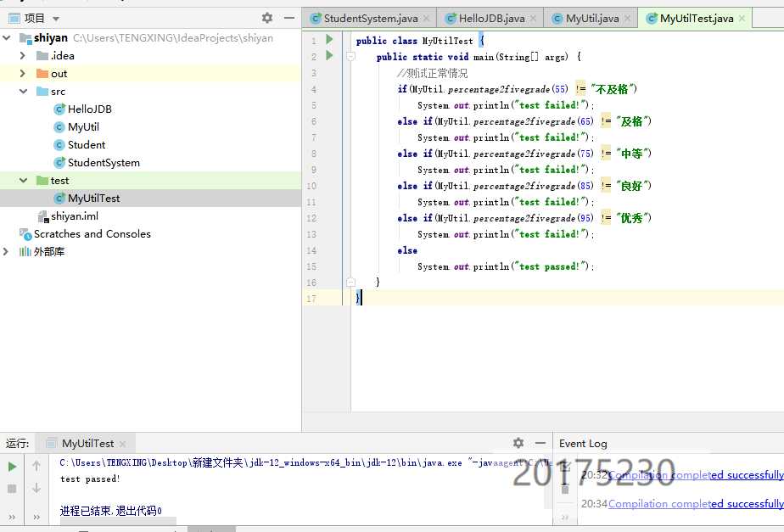This screenshot has height=532, width=784.
Task: Collapse the src folder
Action: click(23, 92)
